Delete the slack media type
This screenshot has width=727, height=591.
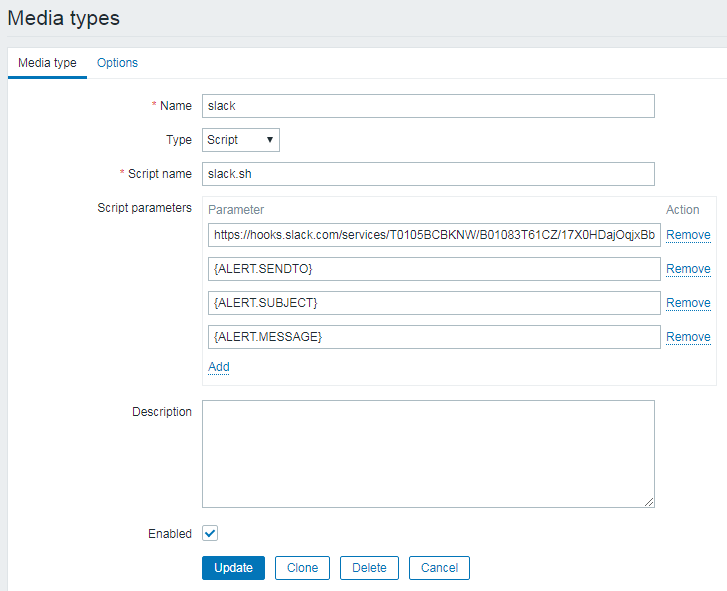pos(369,568)
